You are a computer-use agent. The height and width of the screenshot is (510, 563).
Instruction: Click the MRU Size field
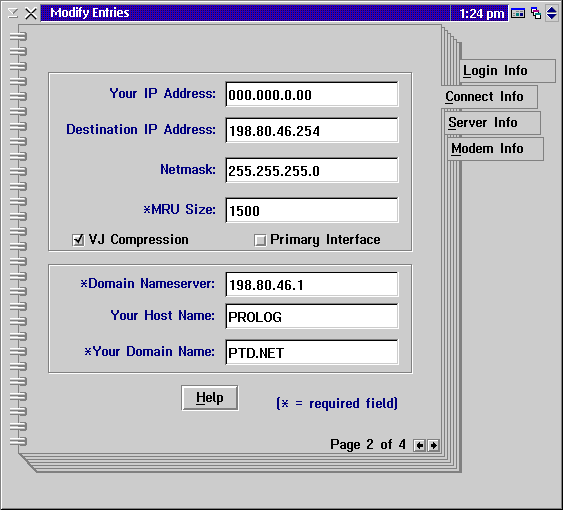tap(312, 210)
